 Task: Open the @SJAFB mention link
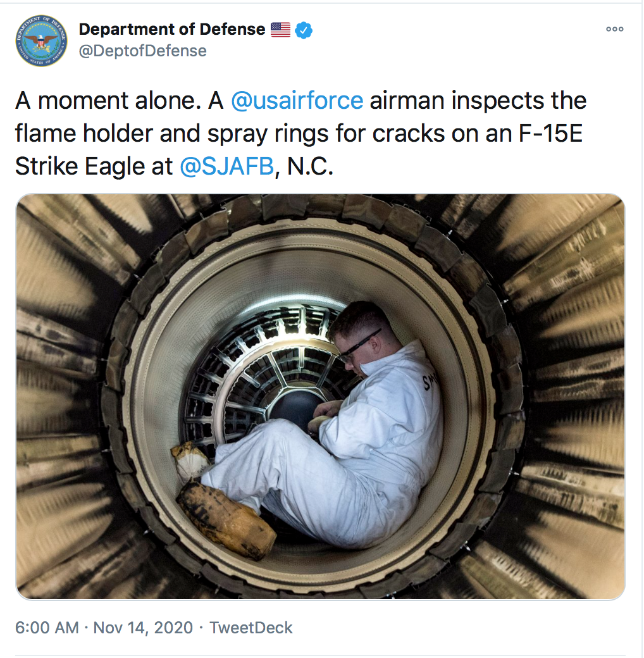tap(227, 166)
